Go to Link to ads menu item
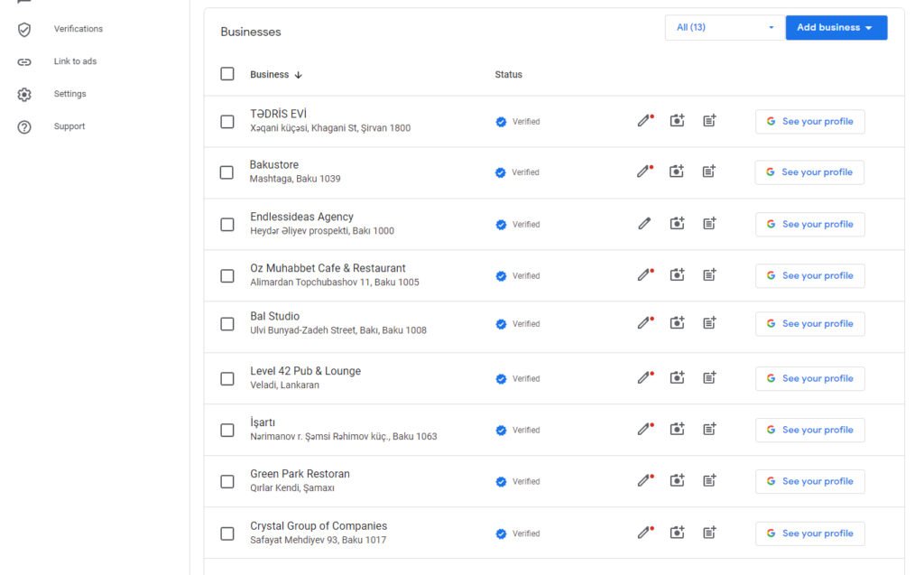This screenshot has width=924, height=575. [75, 61]
